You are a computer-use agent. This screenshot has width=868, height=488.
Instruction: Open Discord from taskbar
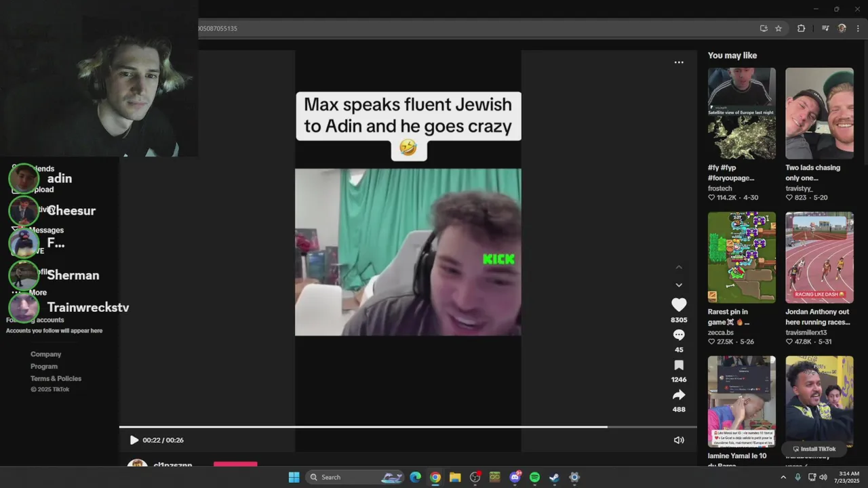pyautogui.click(x=515, y=477)
